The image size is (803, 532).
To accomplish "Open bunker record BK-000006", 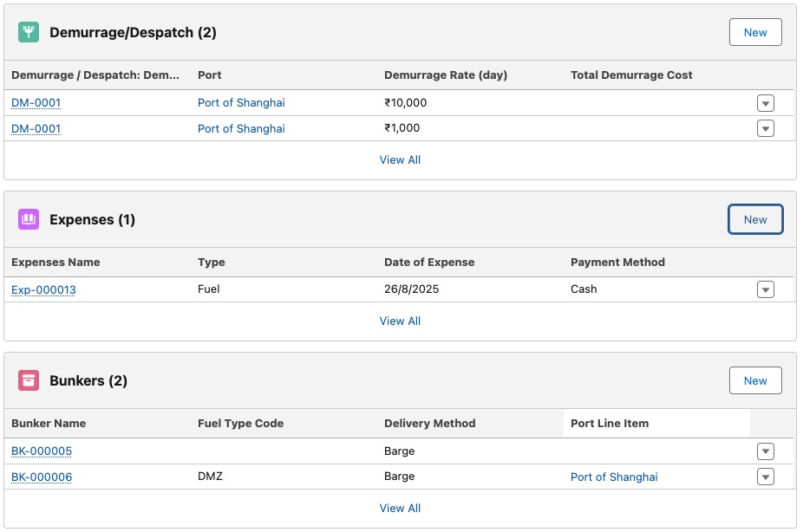I will (42, 477).
